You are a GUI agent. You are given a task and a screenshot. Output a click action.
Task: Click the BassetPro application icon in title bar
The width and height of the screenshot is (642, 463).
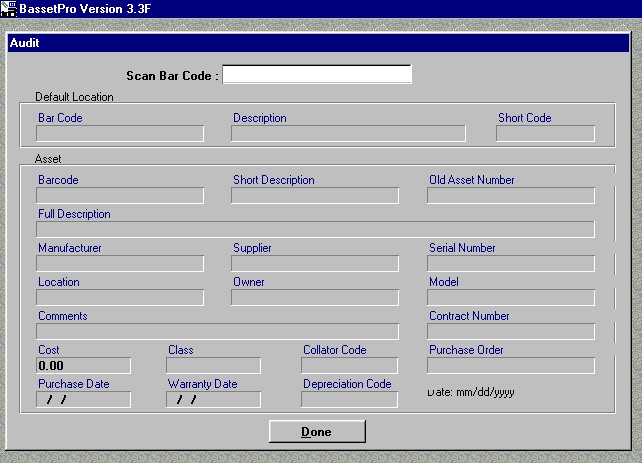click(9, 9)
